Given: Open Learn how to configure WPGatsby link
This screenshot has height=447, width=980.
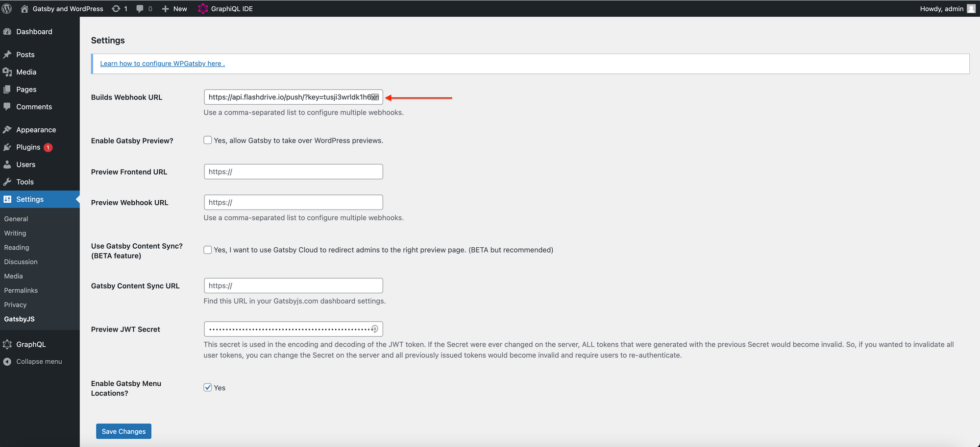Looking at the screenshot, I should 162,63.
